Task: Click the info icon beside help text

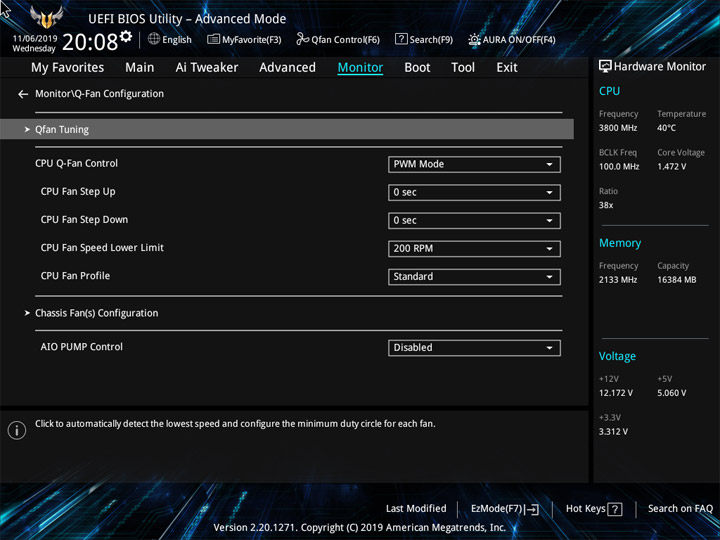Action: tap(17, 430)
